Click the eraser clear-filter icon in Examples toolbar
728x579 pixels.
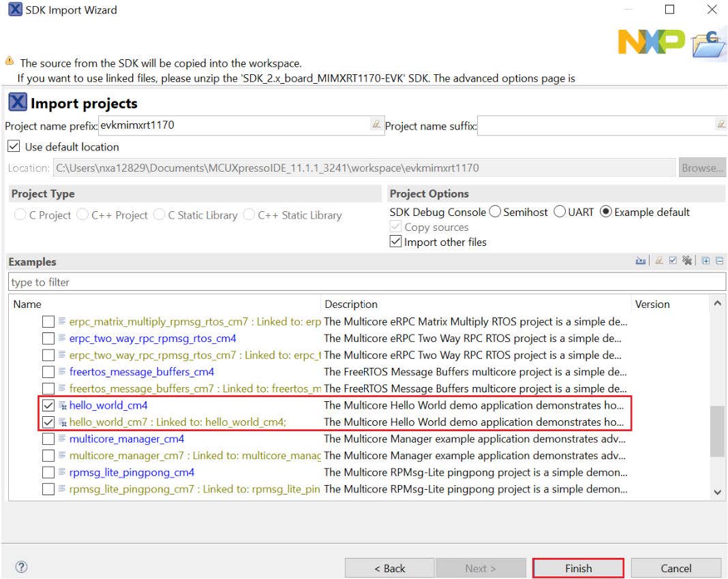click(x=659, y=261)
